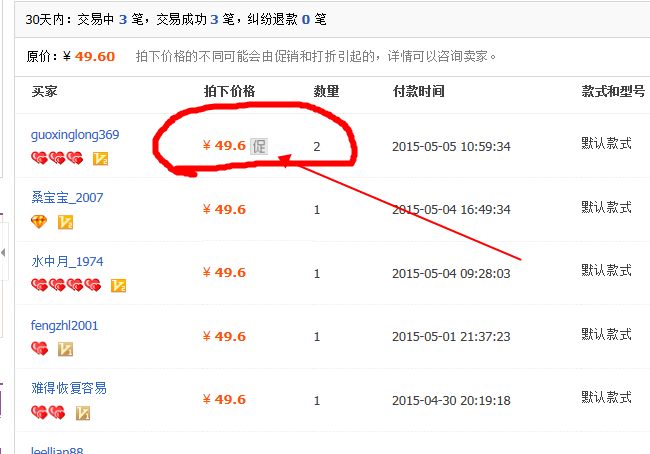
Task: Click the diamond rating icon under 桑宝宝_2007
Action: 39,221
